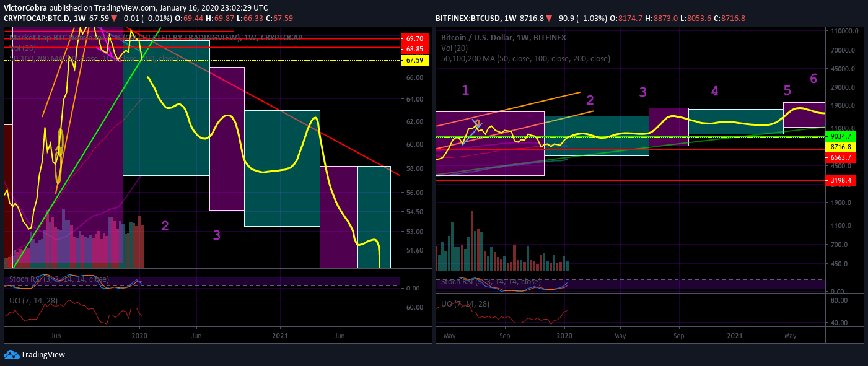Click the C:67.59 close value in dominance header
Image resolution: width=868 pixels, height=366 pixels.
pyautogui.click(x=280, y=19)
